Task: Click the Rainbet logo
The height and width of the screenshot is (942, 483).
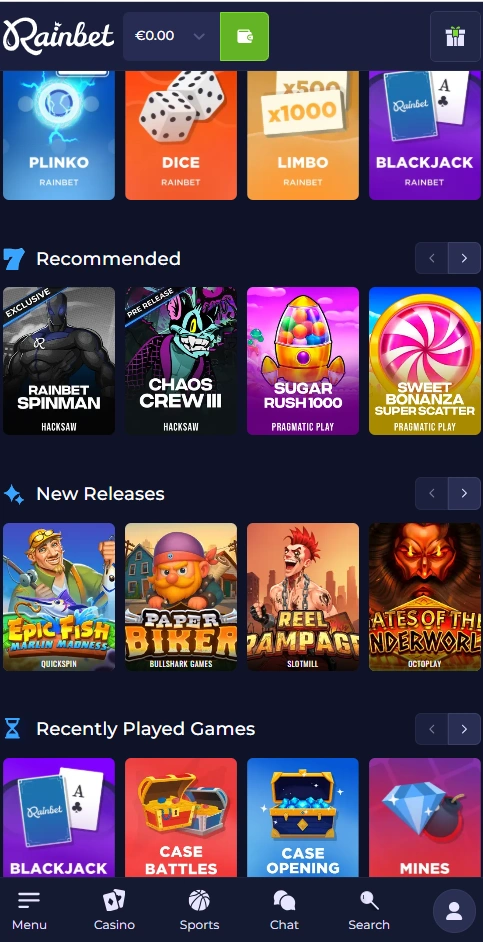Action: [58, 35]
